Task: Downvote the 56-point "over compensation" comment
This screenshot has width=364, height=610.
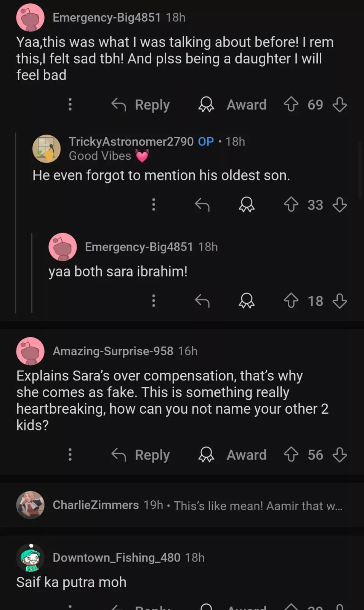Action: pos(339,454)
